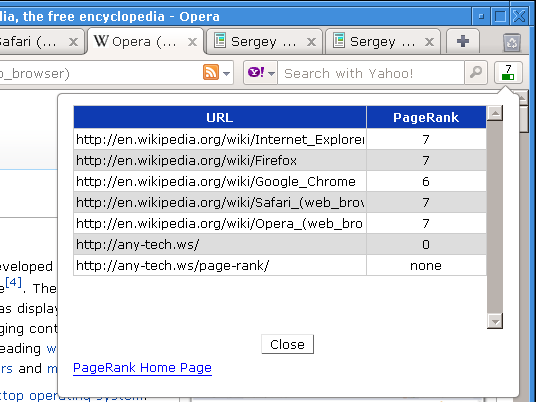Expand the RSS feed dropdown arrow
Image resolution: width=536 pixels, height=402 pixels.
point(226,73)
